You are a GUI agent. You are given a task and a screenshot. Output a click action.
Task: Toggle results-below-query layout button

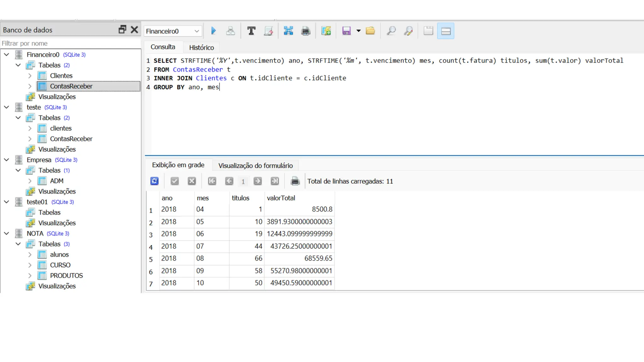[x=446, y=31]
